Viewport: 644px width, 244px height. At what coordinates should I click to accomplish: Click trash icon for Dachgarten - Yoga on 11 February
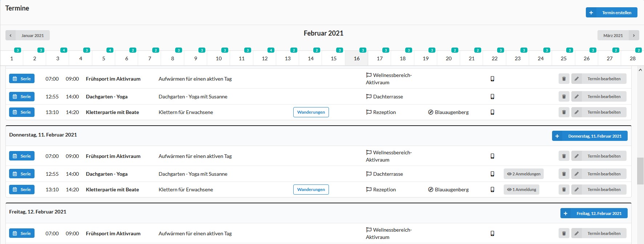click(564, 174)
